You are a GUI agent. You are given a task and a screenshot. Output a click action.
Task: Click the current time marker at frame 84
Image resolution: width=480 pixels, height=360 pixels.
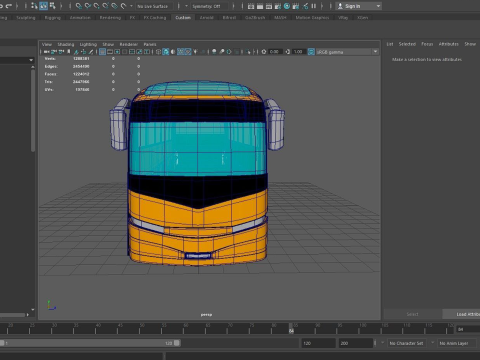291,329
